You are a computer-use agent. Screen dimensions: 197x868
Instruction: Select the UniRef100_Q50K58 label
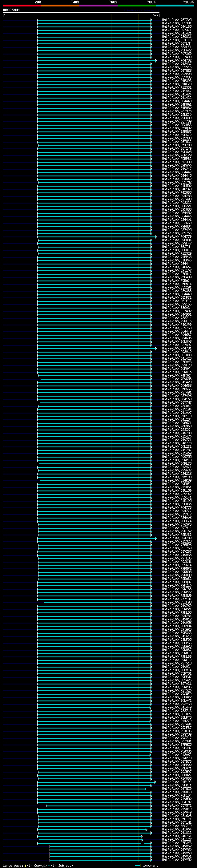pyautogui.click(x=176, y=379)
